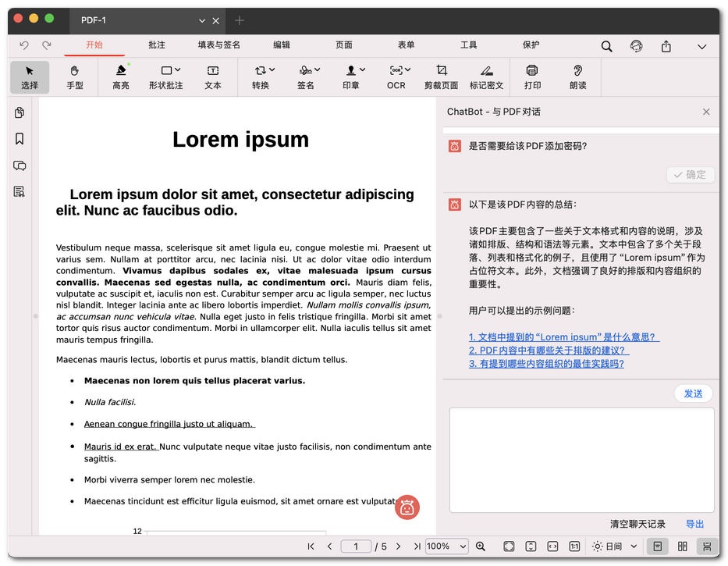Image resolution: width=728 pixels, height=566 pixels.
Task: Open the bookmarks panel in the sidebar
Action: coord(19,139)
